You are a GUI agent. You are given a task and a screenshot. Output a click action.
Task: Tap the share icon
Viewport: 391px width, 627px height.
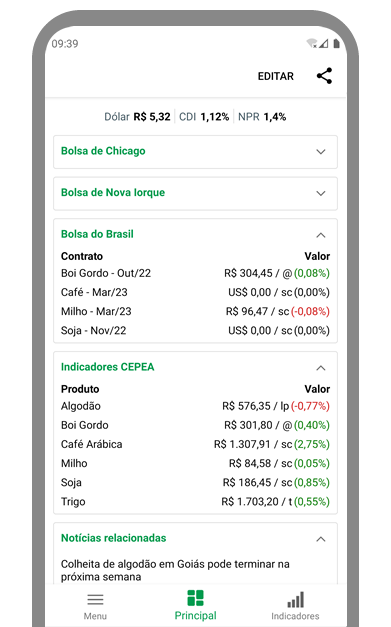point(324,76)
